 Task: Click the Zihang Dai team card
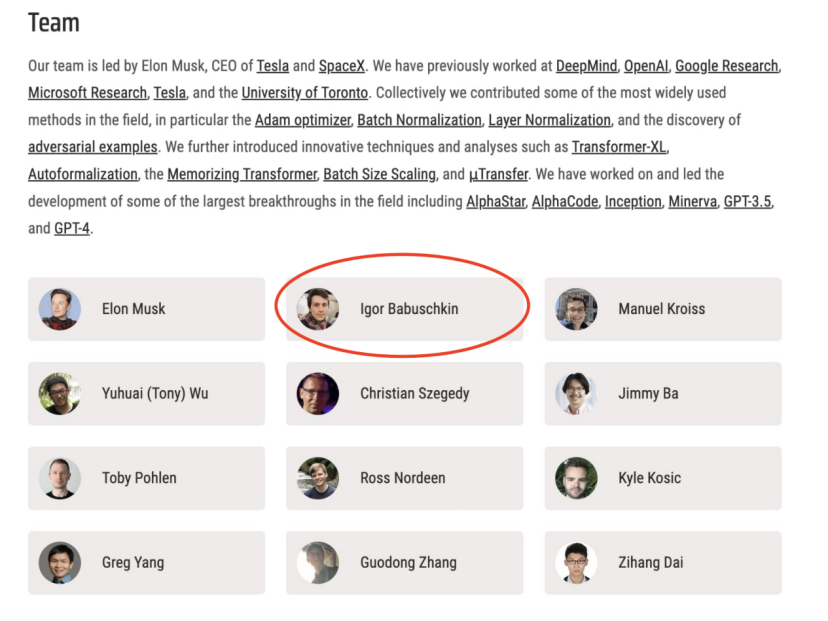click(662, 563)
